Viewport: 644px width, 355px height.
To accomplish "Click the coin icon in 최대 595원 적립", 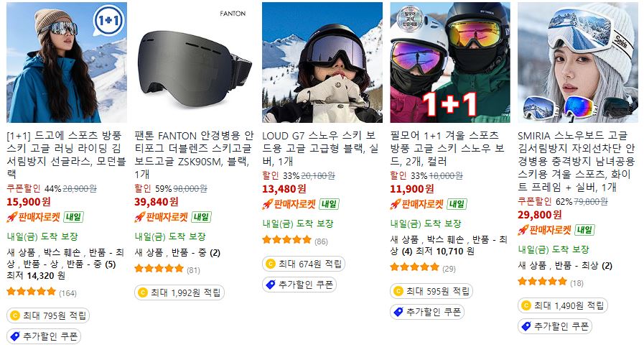I will [x=398, y=291].
